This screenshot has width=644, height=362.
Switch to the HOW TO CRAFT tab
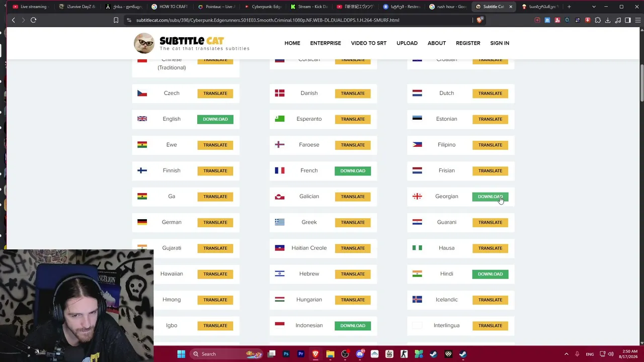coord(169,7)
